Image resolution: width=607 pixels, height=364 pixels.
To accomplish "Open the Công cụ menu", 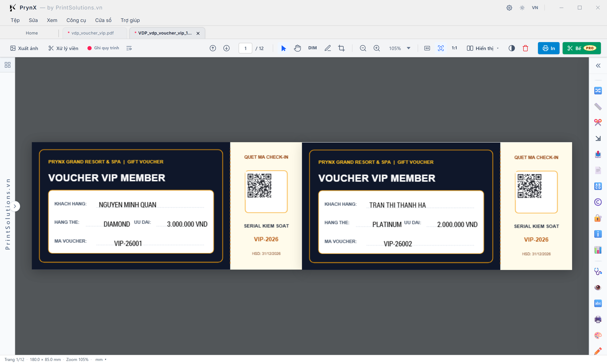I will [x=76, y=20].
